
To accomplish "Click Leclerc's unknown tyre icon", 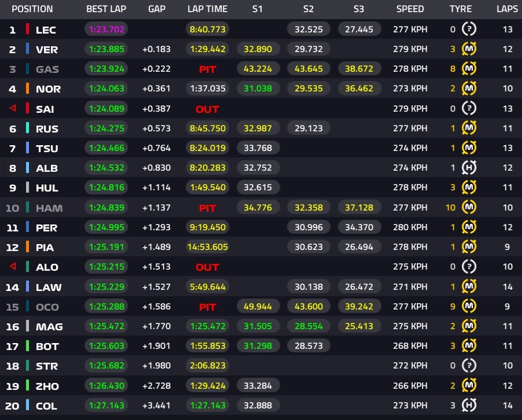I will [x=469, y=30].
